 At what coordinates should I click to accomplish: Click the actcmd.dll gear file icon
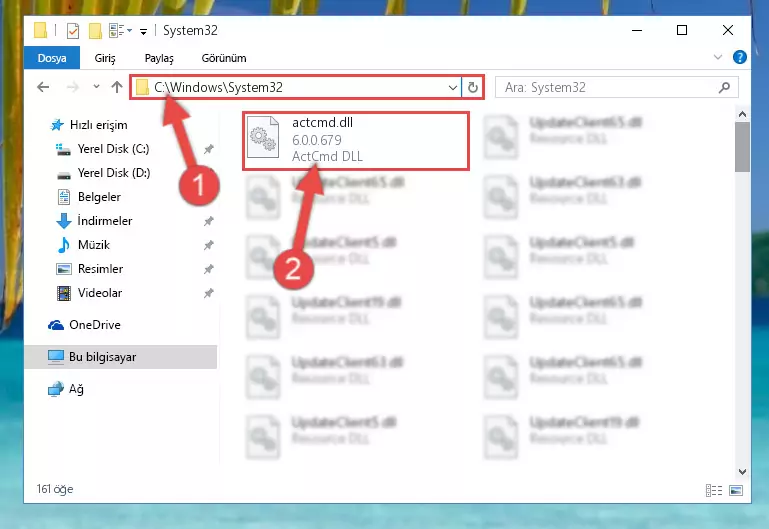[263, 137]
